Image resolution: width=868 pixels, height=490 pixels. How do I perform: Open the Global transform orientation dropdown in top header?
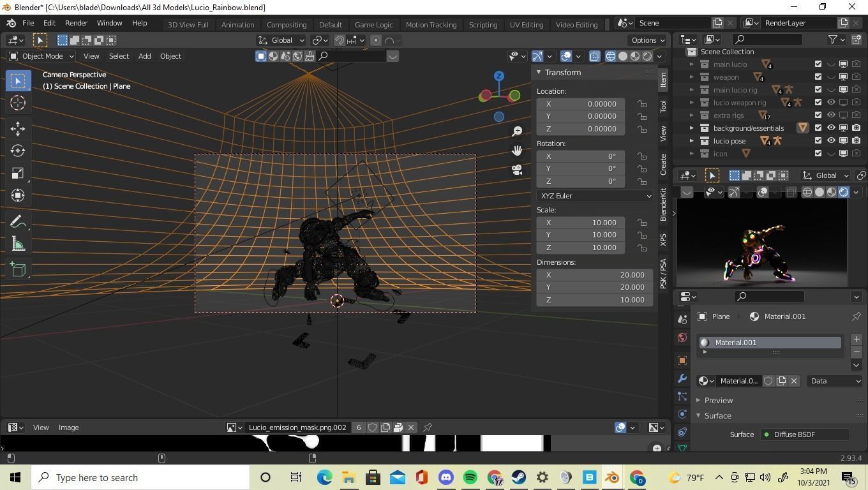coord(281,40)
